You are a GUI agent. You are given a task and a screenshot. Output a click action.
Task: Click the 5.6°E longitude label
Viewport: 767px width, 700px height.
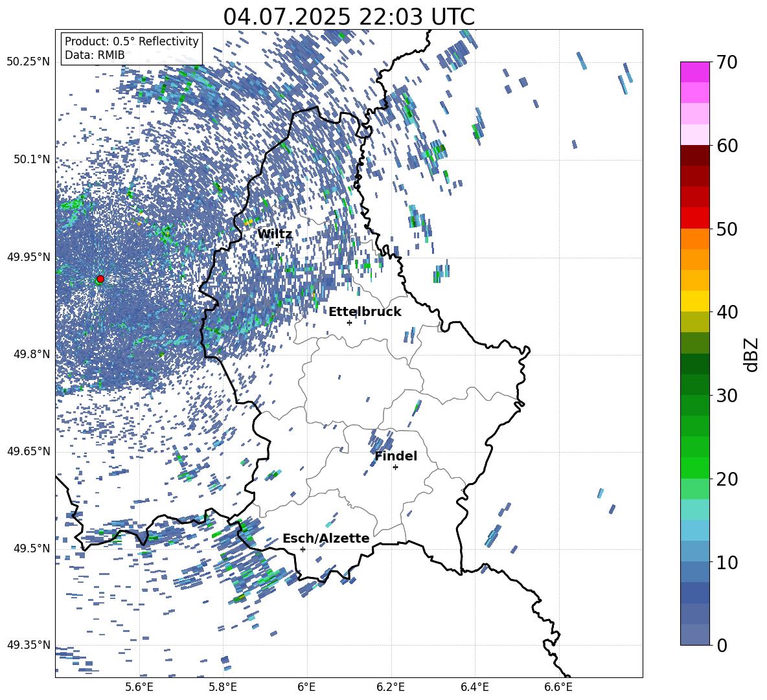[x=139, y=687]
